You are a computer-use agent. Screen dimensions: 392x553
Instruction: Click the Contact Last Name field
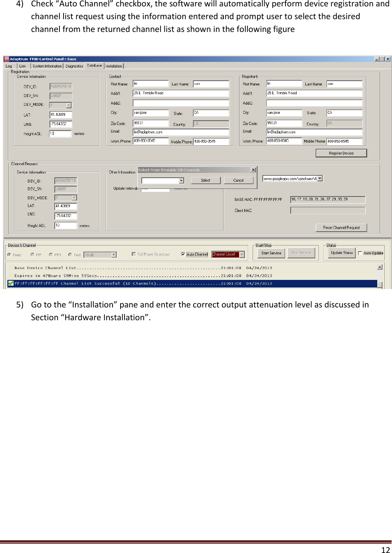(211, 84)
